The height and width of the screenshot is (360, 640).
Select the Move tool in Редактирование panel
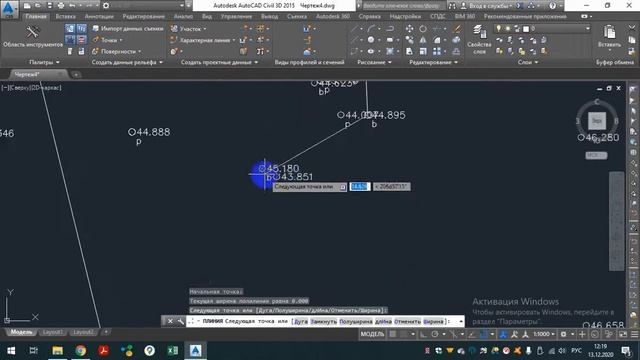pyautogui.click(x=409, y=29)
